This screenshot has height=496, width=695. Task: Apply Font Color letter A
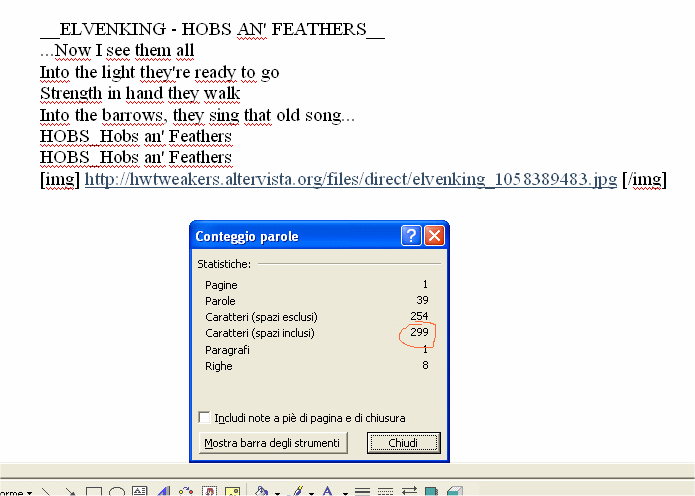pyautogui.click(x=328, y=491)
